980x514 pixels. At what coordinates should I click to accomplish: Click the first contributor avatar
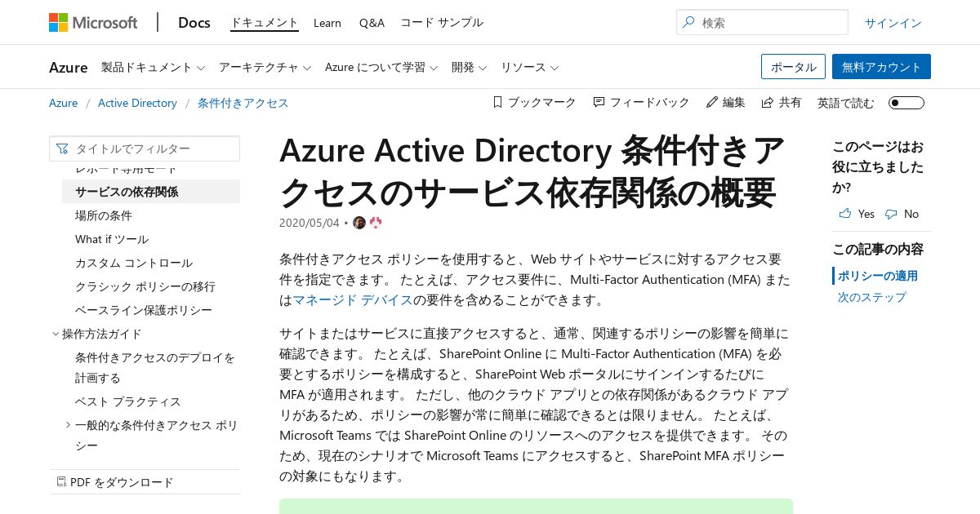pos(359,223)
